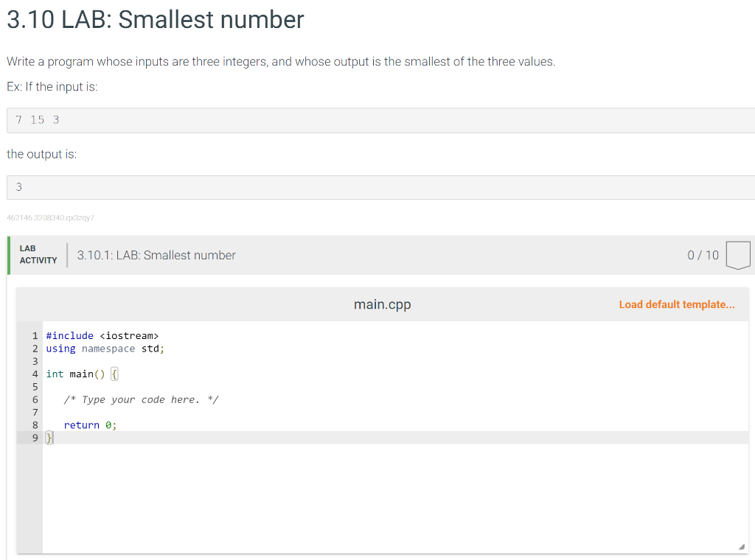Click the return 0; statement line
Viewport: 755px width, 560px height.
pos(91,424)
